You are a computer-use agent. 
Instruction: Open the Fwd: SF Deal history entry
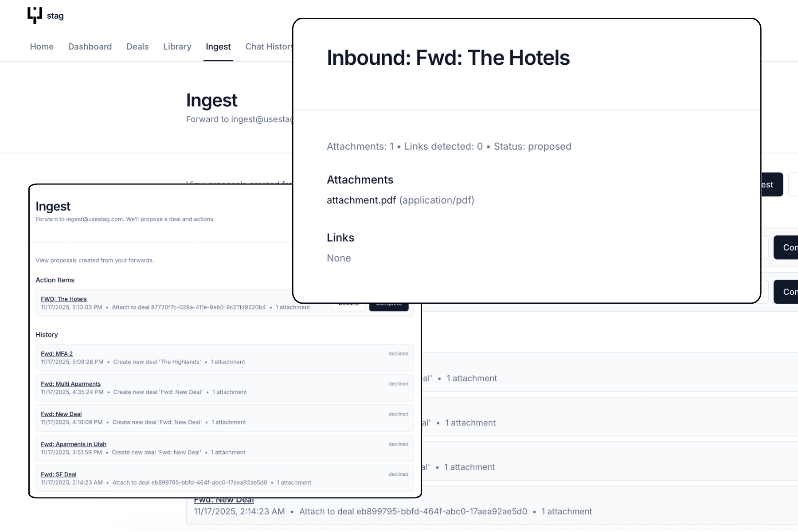tap(58, 474)
